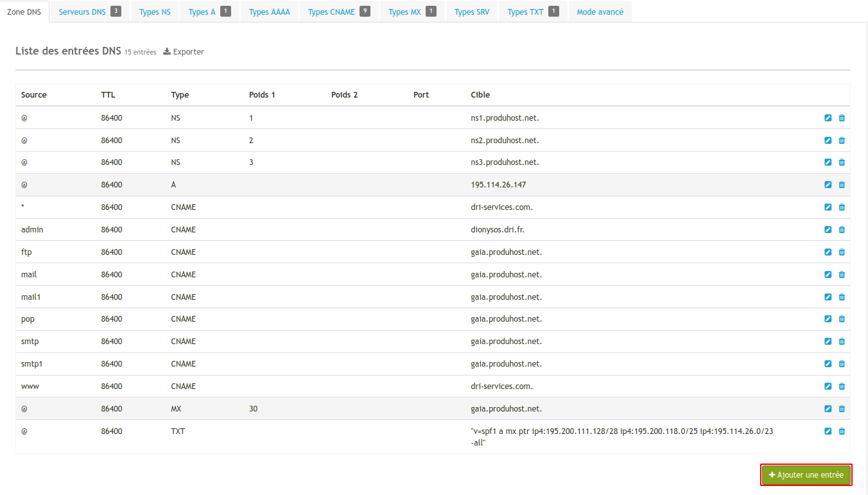Delete the mail1 CNAME entry
This screenshot has width=868, height=495.
click(842, 297)
